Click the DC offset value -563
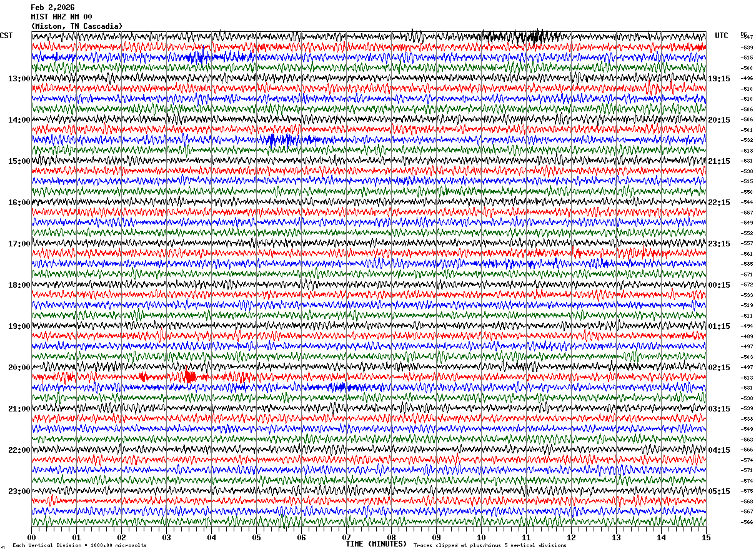Screen dimensions: 756x554 747,440
